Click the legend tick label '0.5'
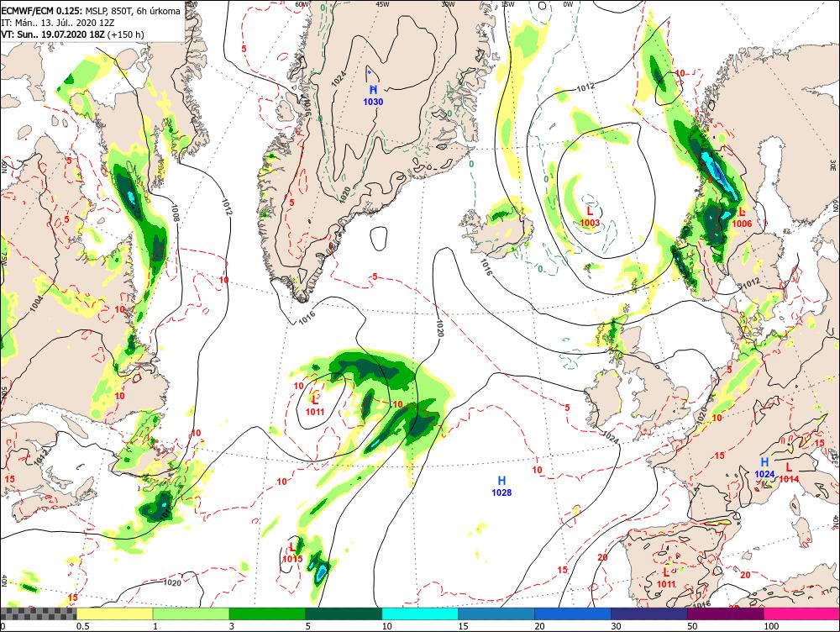Screen dimensions: 840x632 82,626
